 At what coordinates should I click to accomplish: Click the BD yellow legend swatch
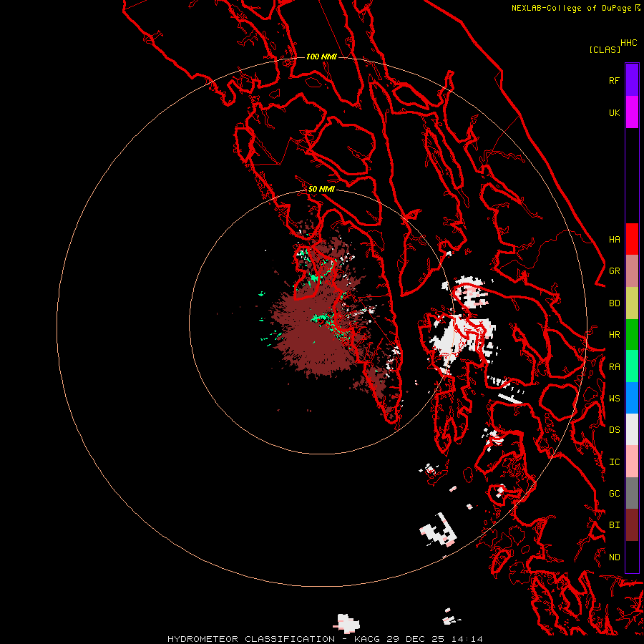tap(632, 303)
